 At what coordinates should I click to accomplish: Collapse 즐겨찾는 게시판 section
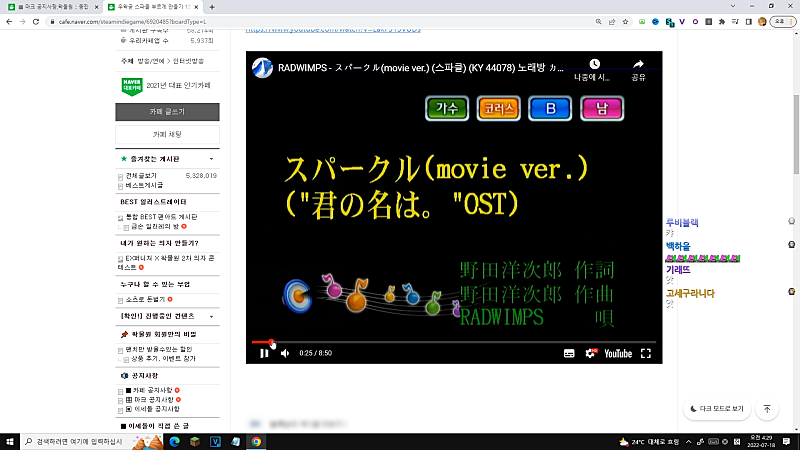(x=211, y=159)
